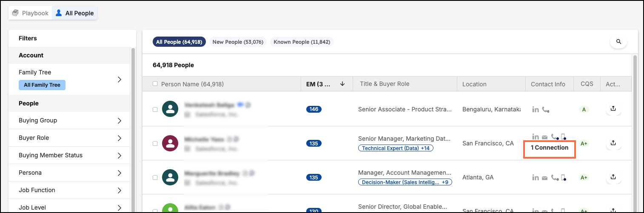The image size is (644, 213).
Task: Click A+ CQS badge in Atlanta row
Action: (x=584, y=177)
